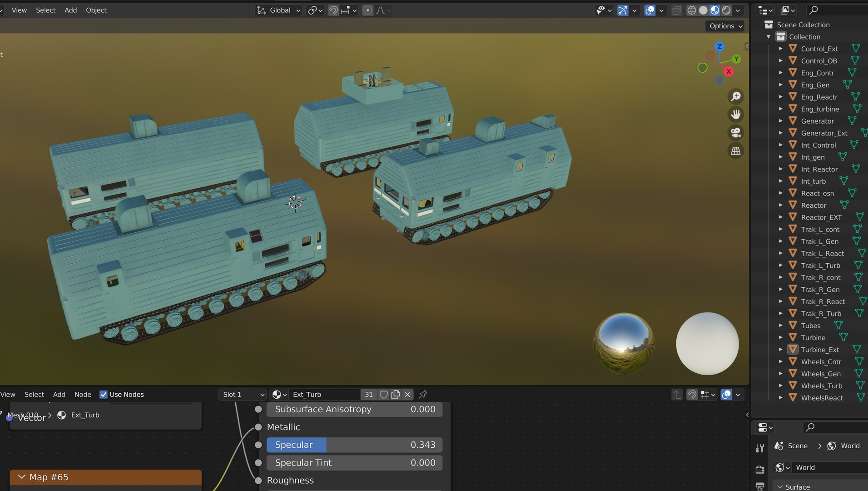Open the viewport overlays options dropdown

[661, 10]
